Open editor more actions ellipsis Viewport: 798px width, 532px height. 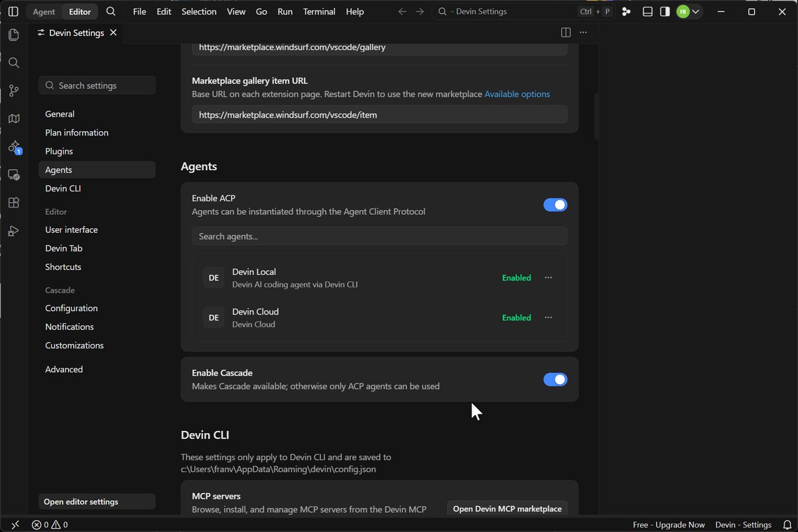click(583, 33)
